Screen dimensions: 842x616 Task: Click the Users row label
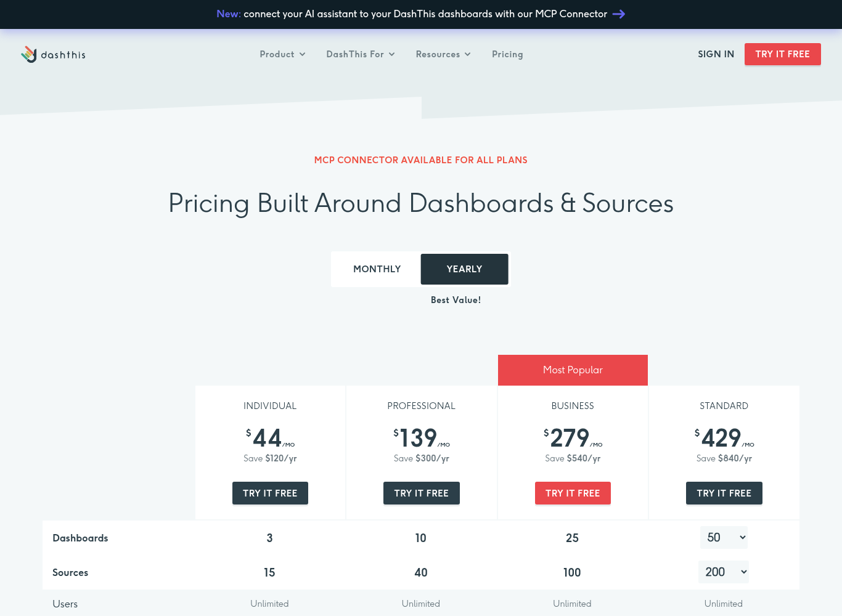(x=65, y=604)
